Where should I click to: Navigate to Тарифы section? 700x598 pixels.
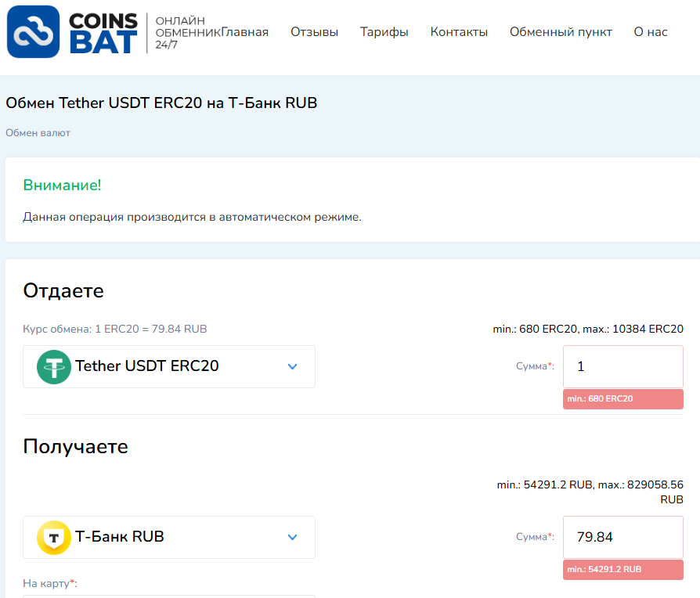(384, 33)
